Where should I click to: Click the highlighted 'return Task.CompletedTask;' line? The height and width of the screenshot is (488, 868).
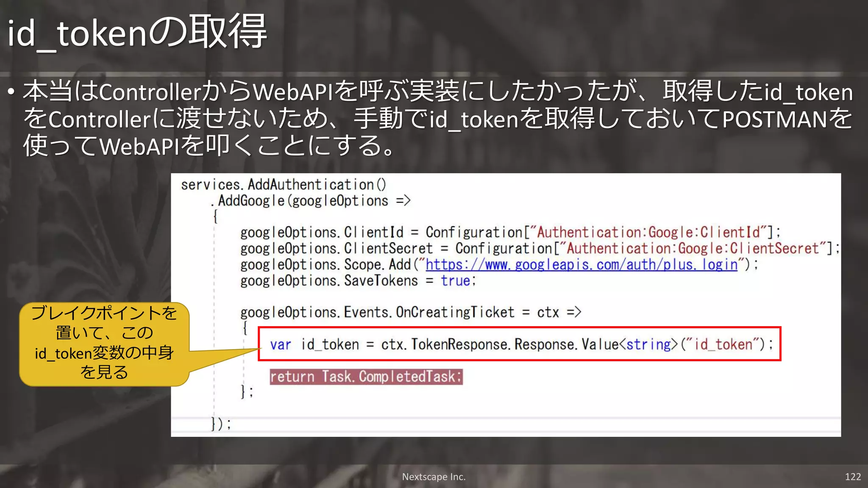pos(366,377)
